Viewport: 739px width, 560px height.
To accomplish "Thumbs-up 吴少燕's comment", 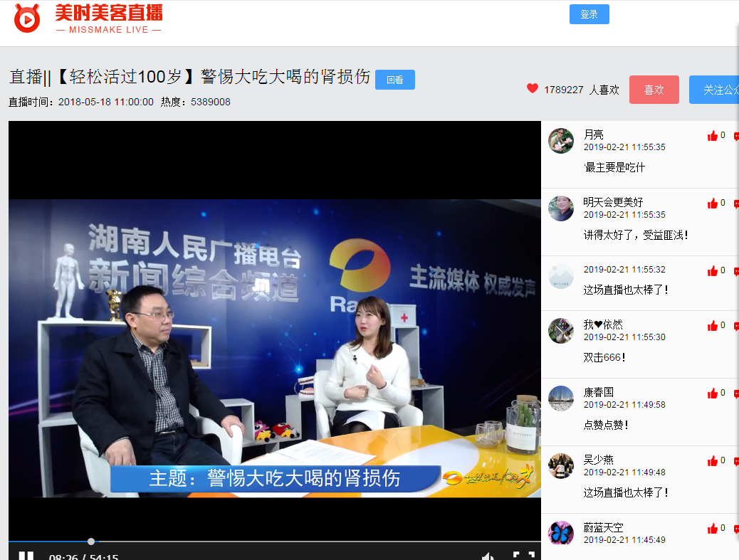I will (x=712, y=461).
